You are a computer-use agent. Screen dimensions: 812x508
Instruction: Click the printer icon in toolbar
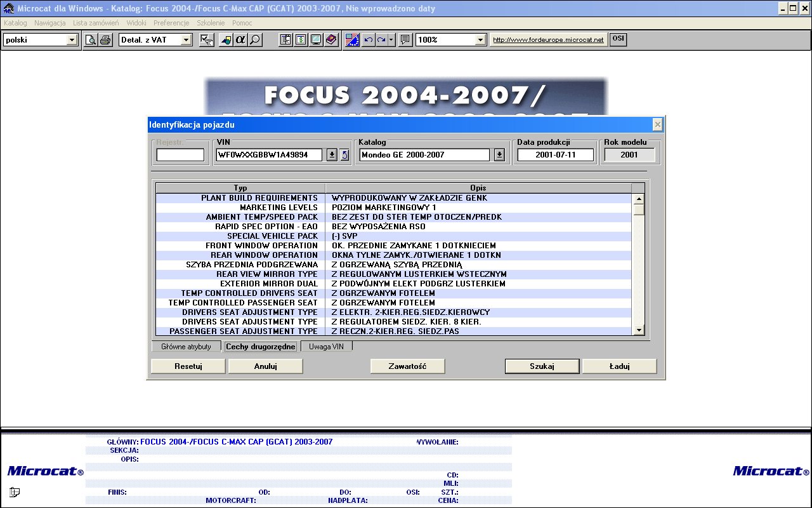coord(105,40)
